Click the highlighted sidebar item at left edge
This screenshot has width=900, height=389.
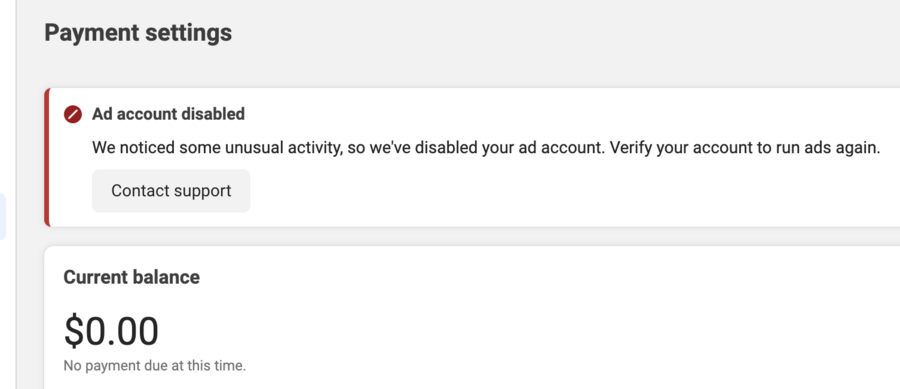click(3, 216)
